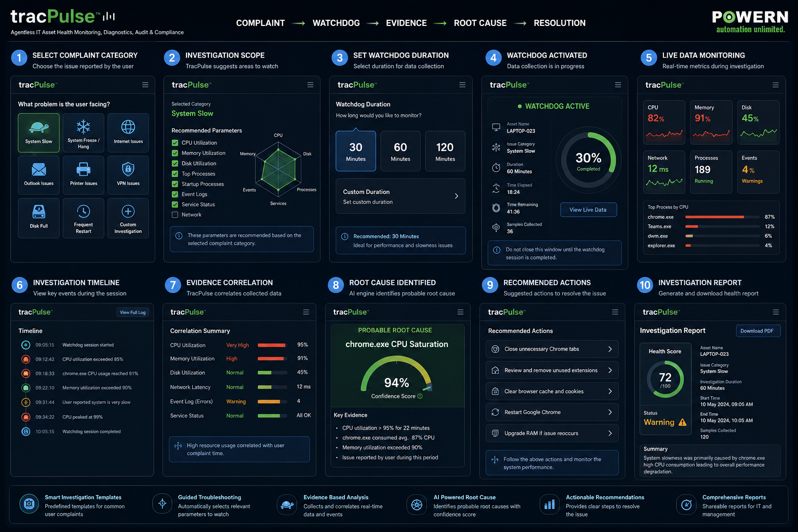Screen dimensions: 798x532
Task: Select the 30 Minutes duration
Action: 356,151
